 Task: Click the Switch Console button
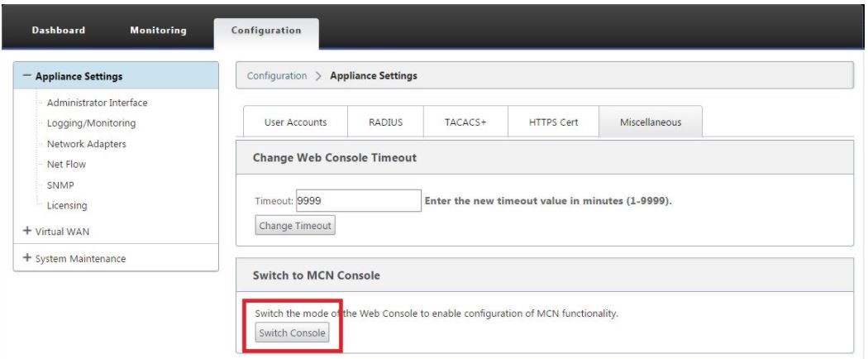(x=293, y=333)
